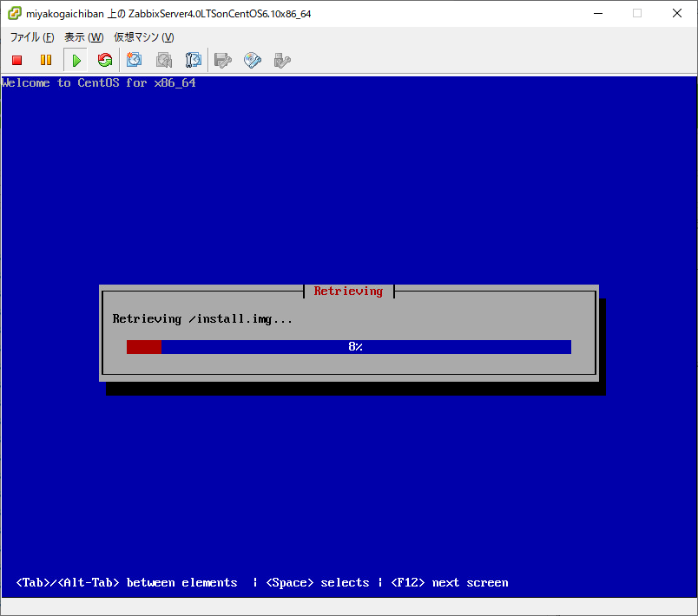Screen dimensions: 698x616
Task: Open the 仮想マシン (V) menu
Action: (x=144, y=37)
